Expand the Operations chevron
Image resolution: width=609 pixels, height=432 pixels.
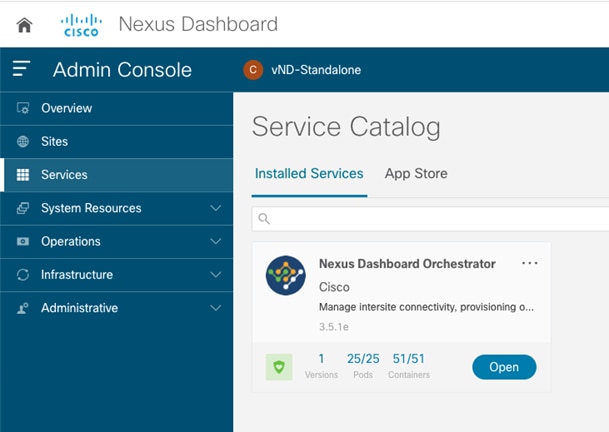coord(216,241)
